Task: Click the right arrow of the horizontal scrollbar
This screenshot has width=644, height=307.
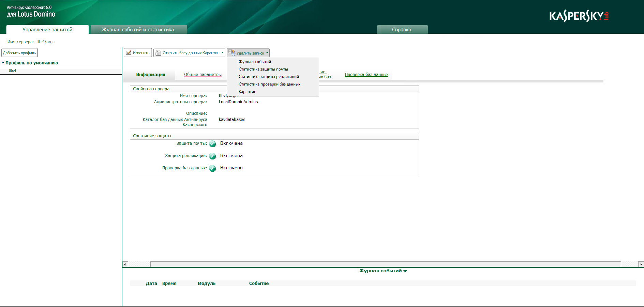Action: pyautogui.click(x=641, y=264)
